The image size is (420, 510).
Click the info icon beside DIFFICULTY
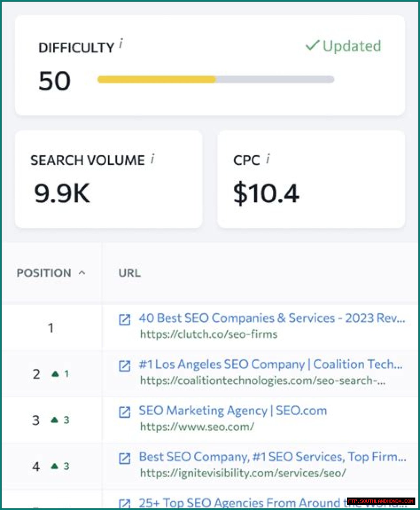click(121, 44)
